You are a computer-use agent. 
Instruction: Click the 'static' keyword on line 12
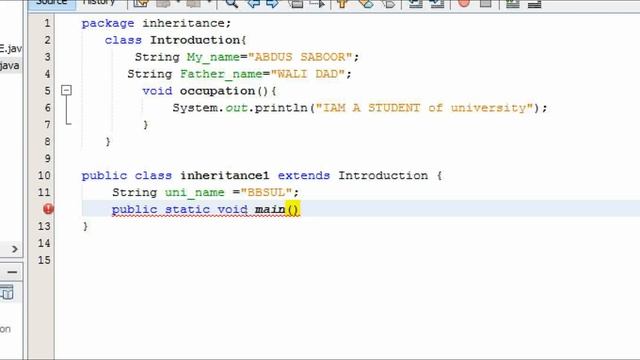pyautogui.click(x=187, y=210)
